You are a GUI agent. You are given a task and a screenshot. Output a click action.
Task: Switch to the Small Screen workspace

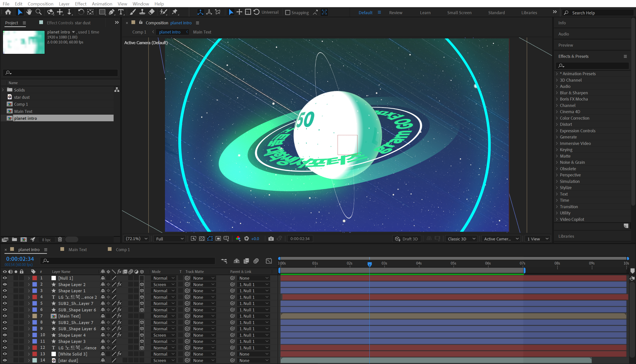[459, 12]
